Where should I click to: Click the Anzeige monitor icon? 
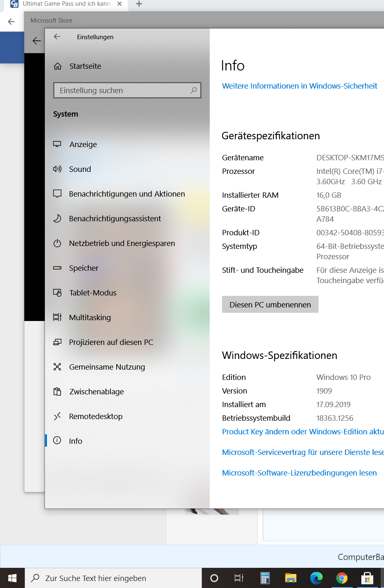(x=57, y=144)
